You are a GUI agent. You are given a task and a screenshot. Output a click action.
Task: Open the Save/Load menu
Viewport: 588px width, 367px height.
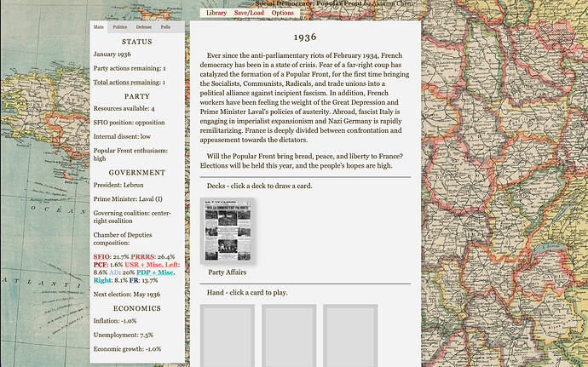click(x=249, y=13)
